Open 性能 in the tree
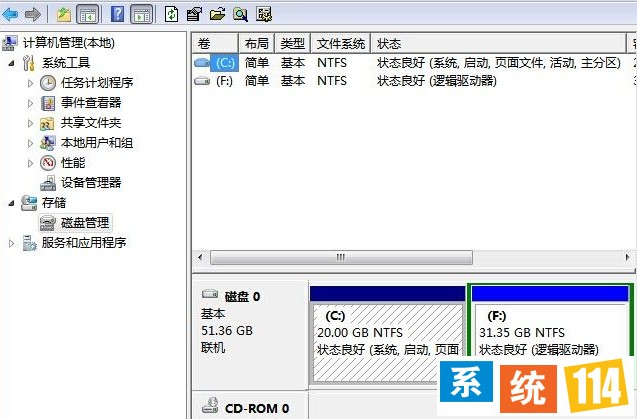The width and height of the screenshot is (637, 419). click(73, 163)
